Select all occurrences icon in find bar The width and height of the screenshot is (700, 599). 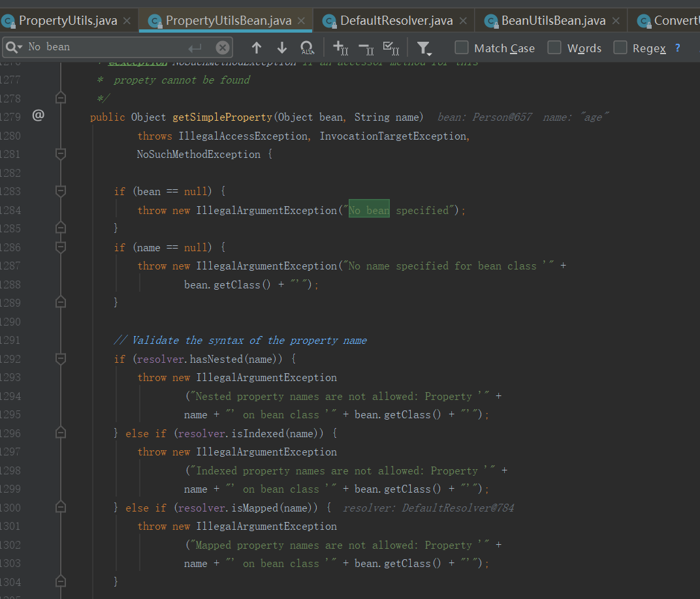(x=391, y=48)
